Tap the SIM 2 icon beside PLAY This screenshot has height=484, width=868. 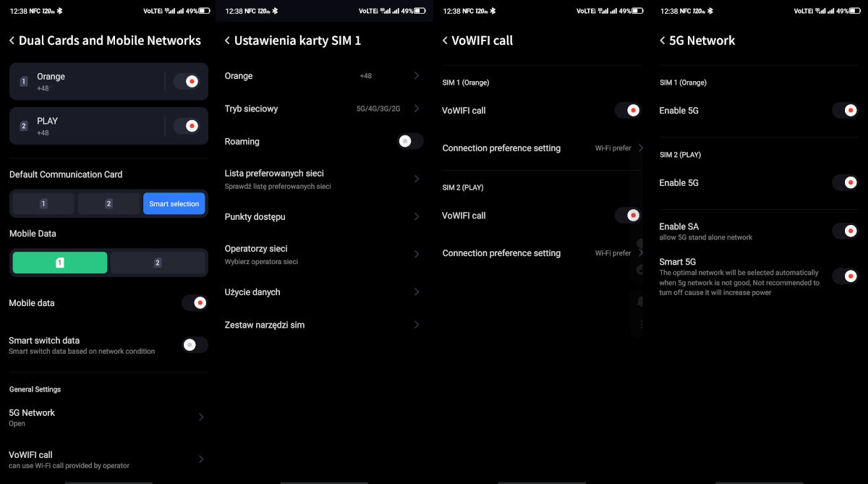[23, 126]
